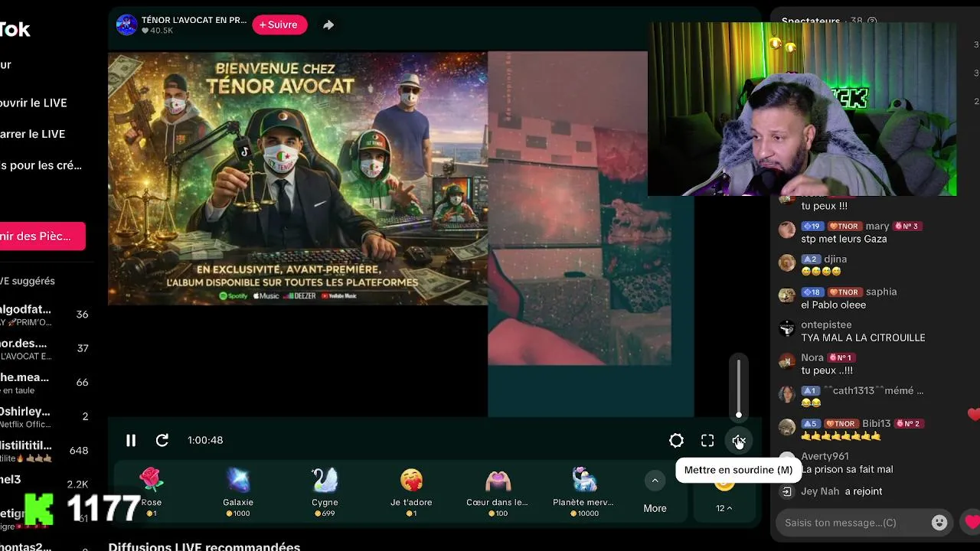
Task: Share the live with arrow icon
Action: pyautogui.click(x=328, y=24)
